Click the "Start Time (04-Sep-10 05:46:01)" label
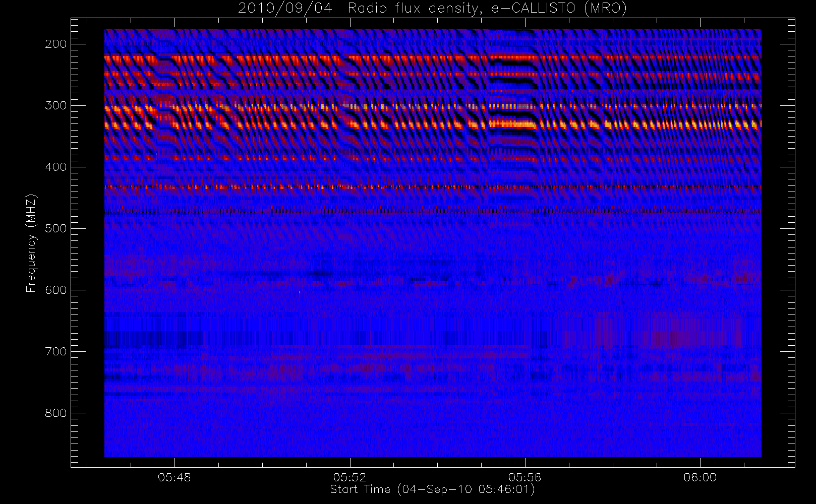Viewport: 816px width, 504px height. coord(433,489)
